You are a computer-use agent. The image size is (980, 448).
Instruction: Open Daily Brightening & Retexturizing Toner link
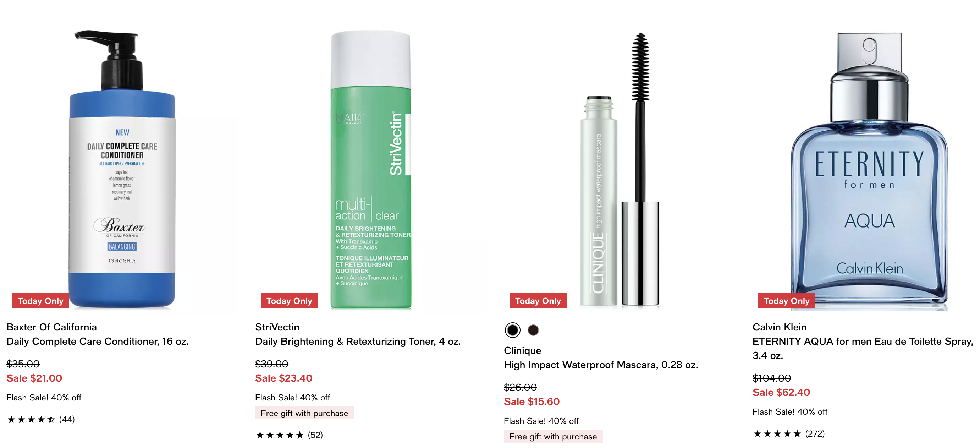[358, 342]
